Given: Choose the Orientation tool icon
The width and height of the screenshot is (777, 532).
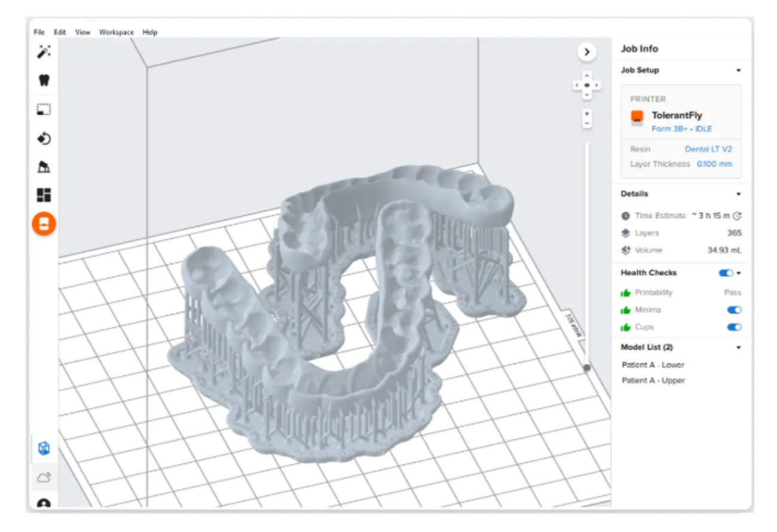Looking at the screenshot, I should (x=44, y=139).
